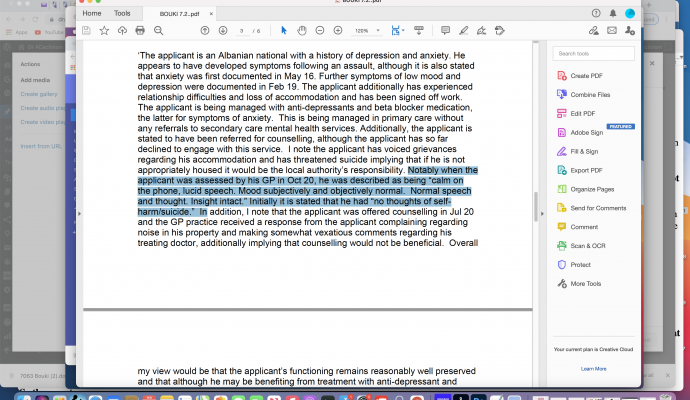Screen dimensions: 690x400
Task: Switch to the Home tab
Action: 91,13
